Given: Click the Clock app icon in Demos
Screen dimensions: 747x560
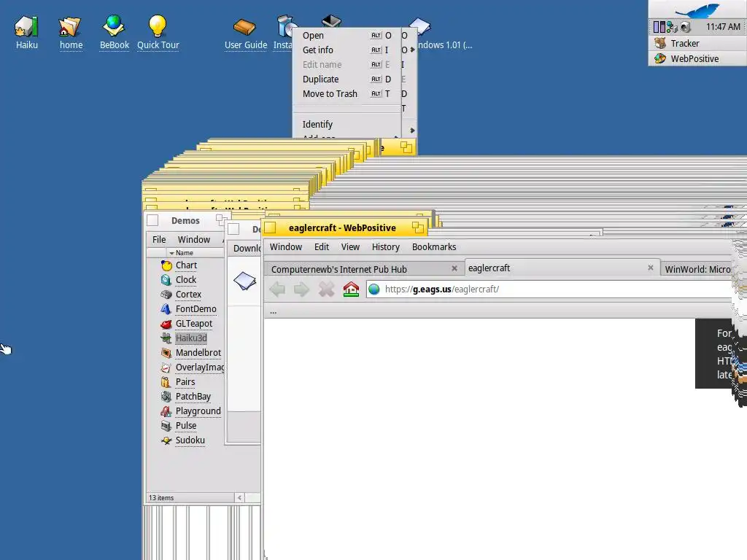Looking at the screenshot, I should [166, 280].
